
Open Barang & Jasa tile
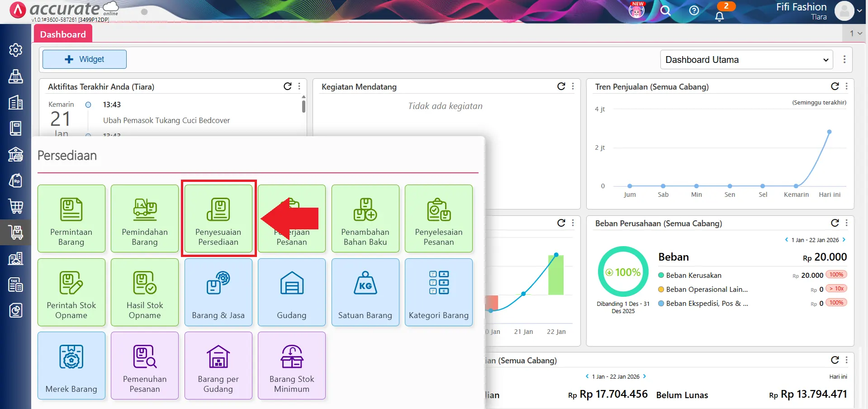pos(218,292)
